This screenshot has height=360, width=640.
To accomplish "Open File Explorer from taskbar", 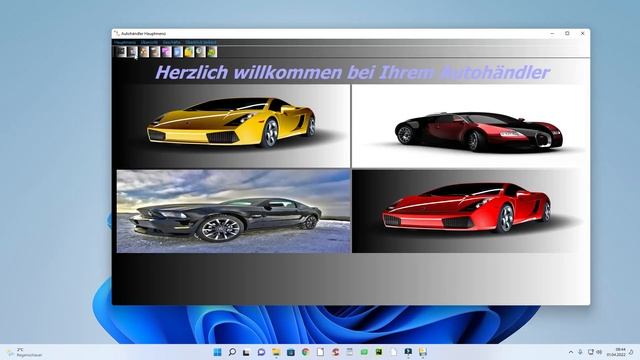I will pos(276,352).
